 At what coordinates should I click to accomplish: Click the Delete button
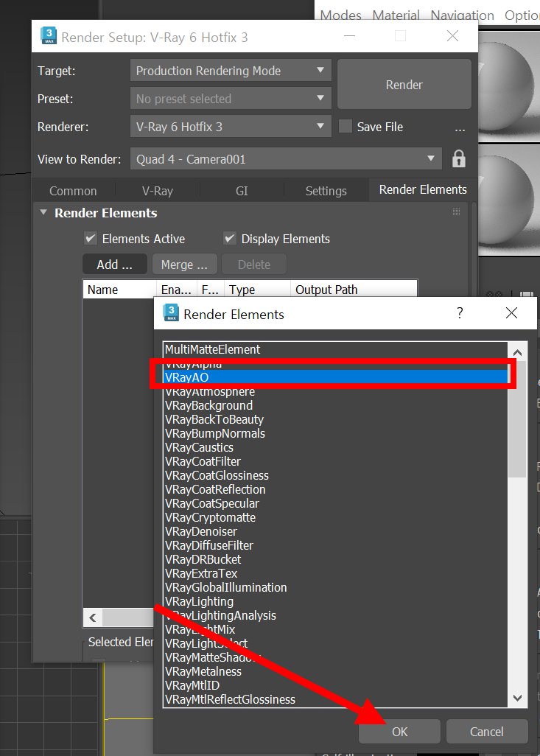coord(254,265)
